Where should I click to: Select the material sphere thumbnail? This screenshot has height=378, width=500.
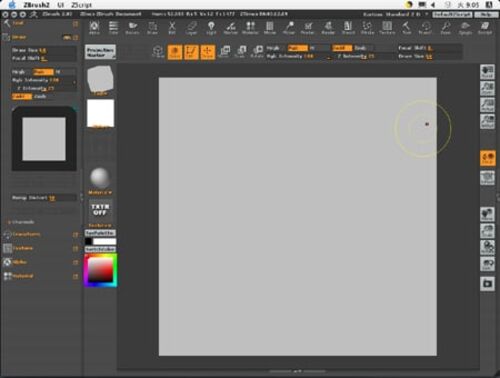[x=100, y=178]
